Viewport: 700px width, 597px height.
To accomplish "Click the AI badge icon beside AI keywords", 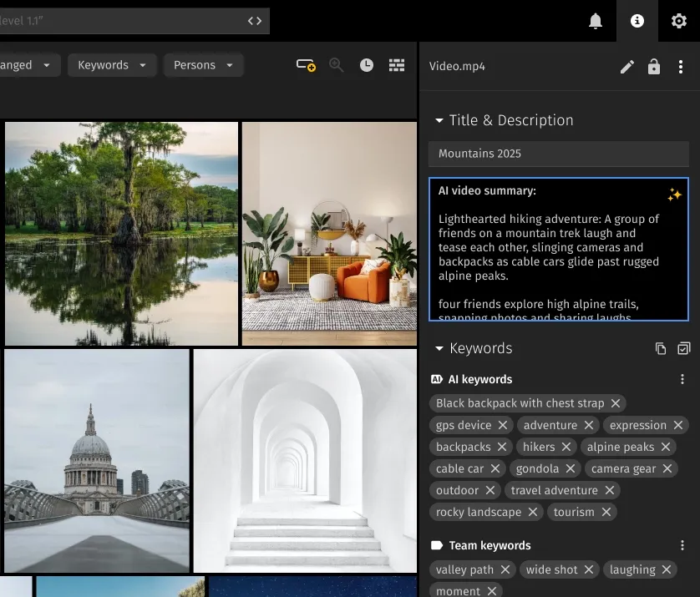I will tap(436, 379).
